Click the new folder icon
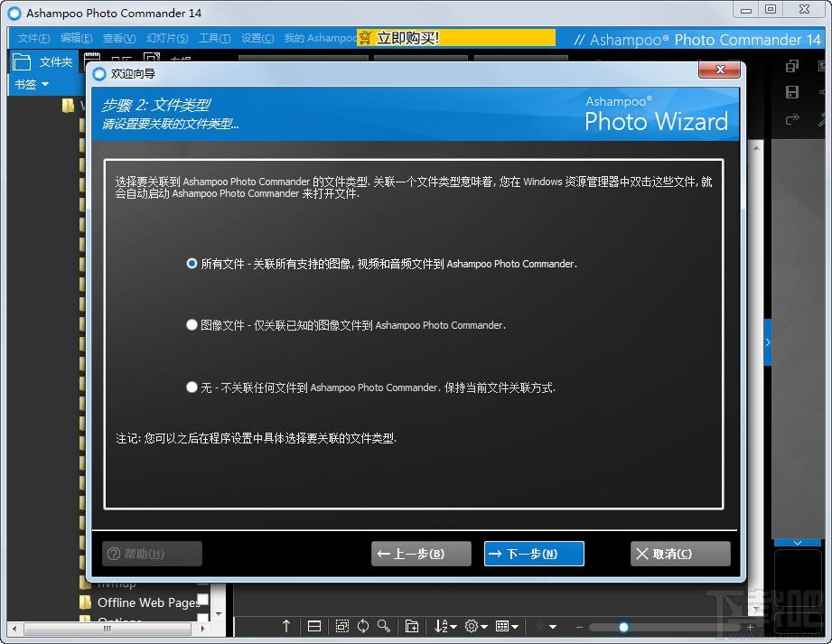 pos(412,627)
